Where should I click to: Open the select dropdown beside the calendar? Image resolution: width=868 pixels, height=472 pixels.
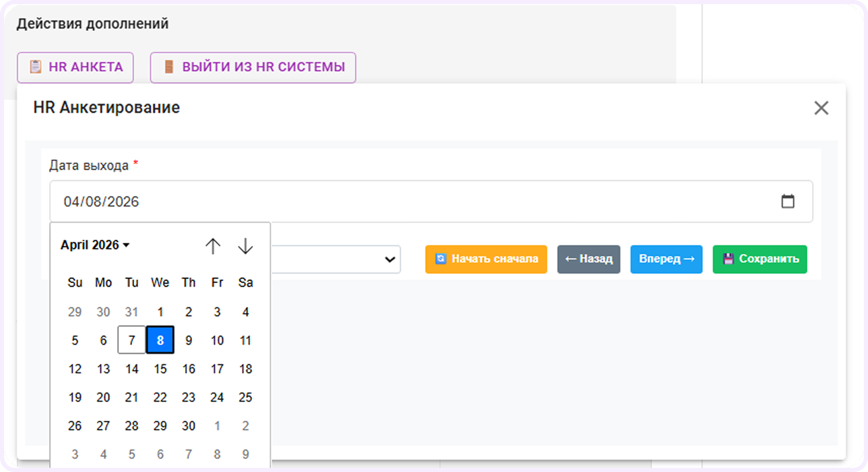pos(336,259)
